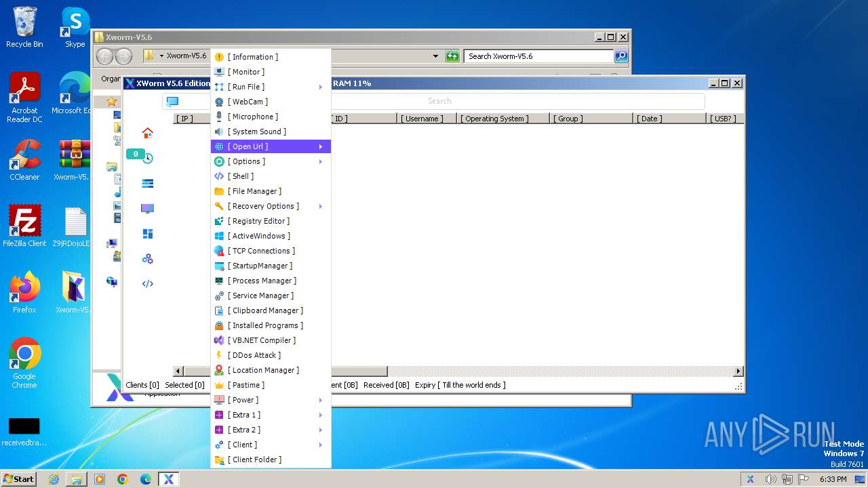Choose the Clipboard Manager menu entry
The width and height of the screenshot is (868, 488).
pos(271,310)
